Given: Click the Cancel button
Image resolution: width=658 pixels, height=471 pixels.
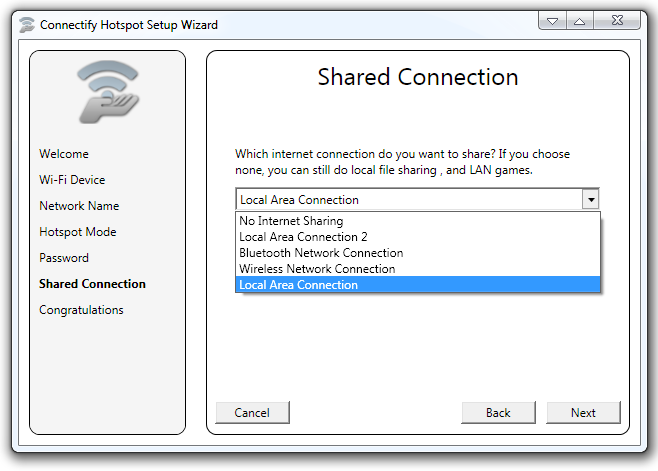Looking at the screenshot, I should click(x=252, y=413).
